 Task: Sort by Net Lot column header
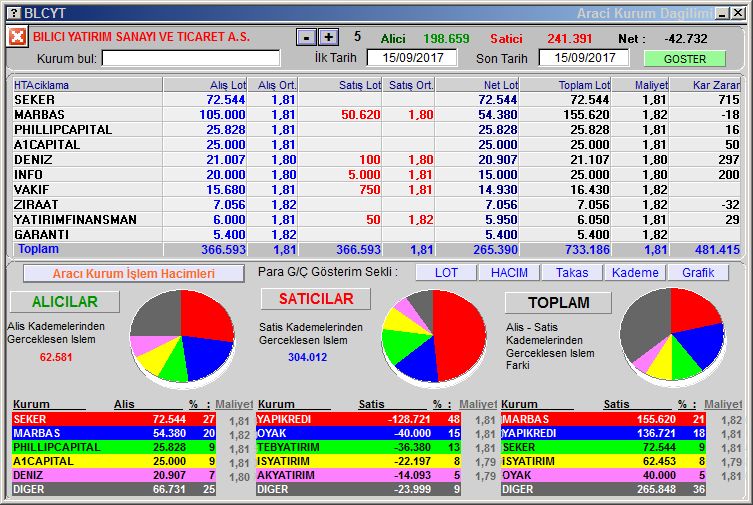click(x=477, y=85)
